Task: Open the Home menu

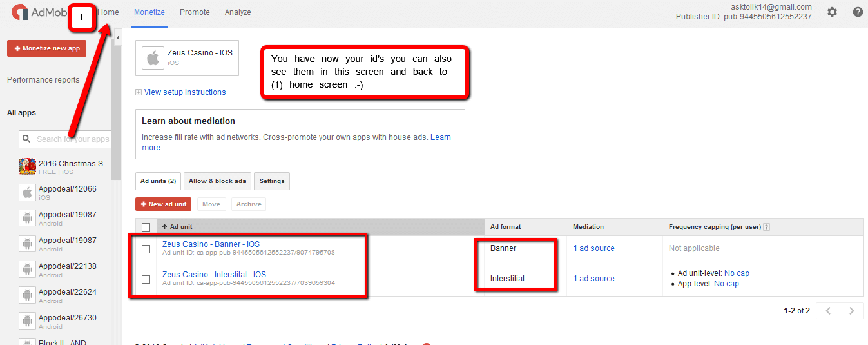Action: 108,12
